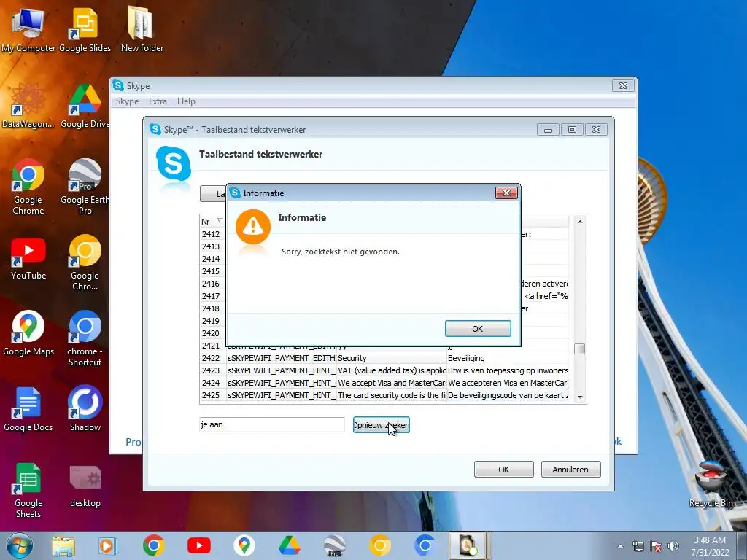Select row number 2423
Screen dimensions: 747x560
click(212, 370)
